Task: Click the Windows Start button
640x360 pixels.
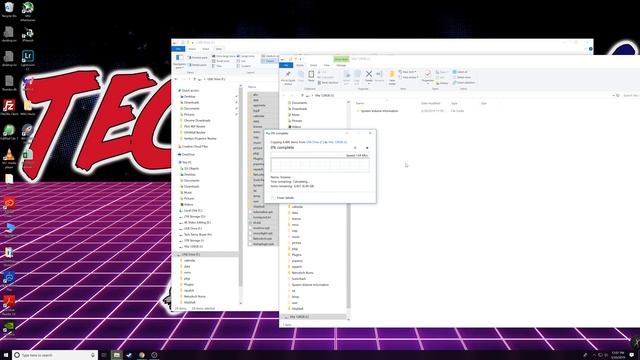Action: (6, 355)
